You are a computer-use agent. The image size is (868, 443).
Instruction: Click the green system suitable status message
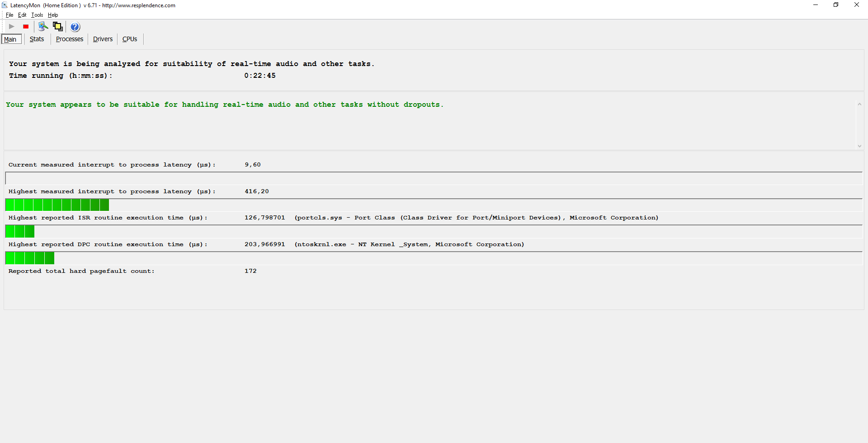pyautogui.click(x=225, y=105)
